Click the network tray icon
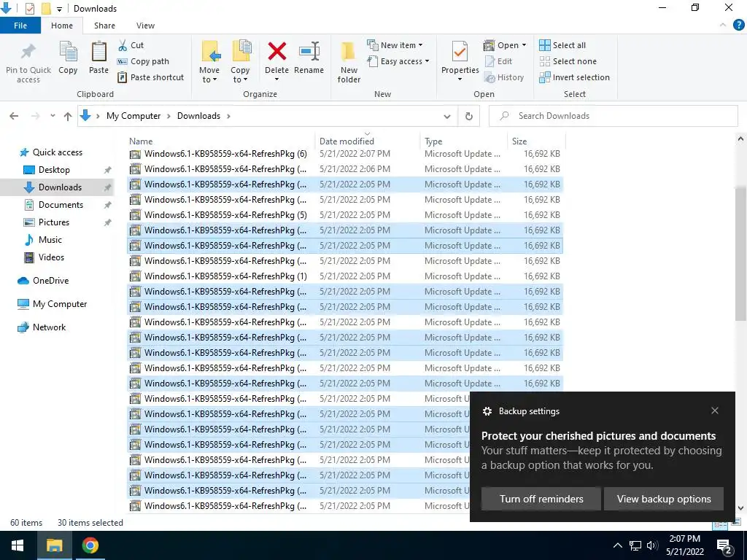Image resolution: width=747 pixels, height=560 pixels. [x=635, y=545]
